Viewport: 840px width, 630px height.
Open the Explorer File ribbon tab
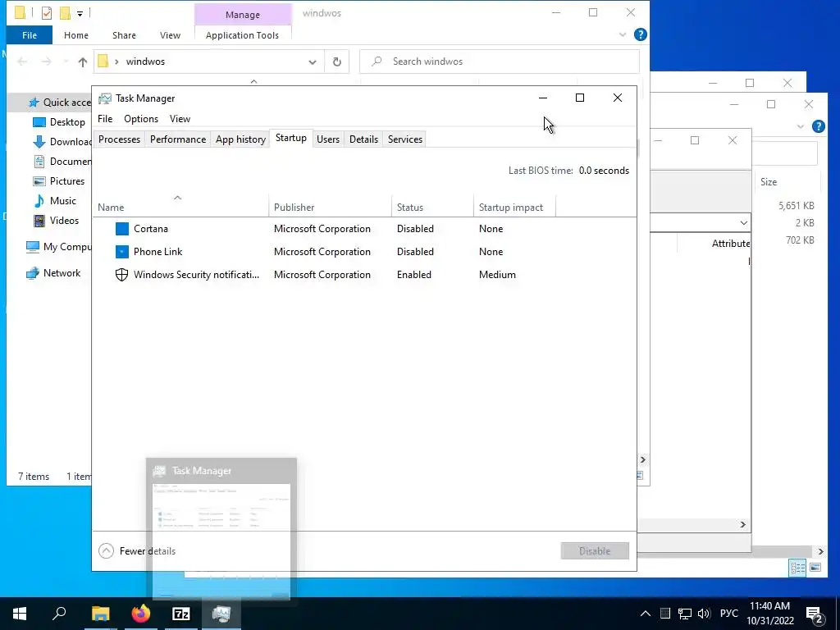30,35
